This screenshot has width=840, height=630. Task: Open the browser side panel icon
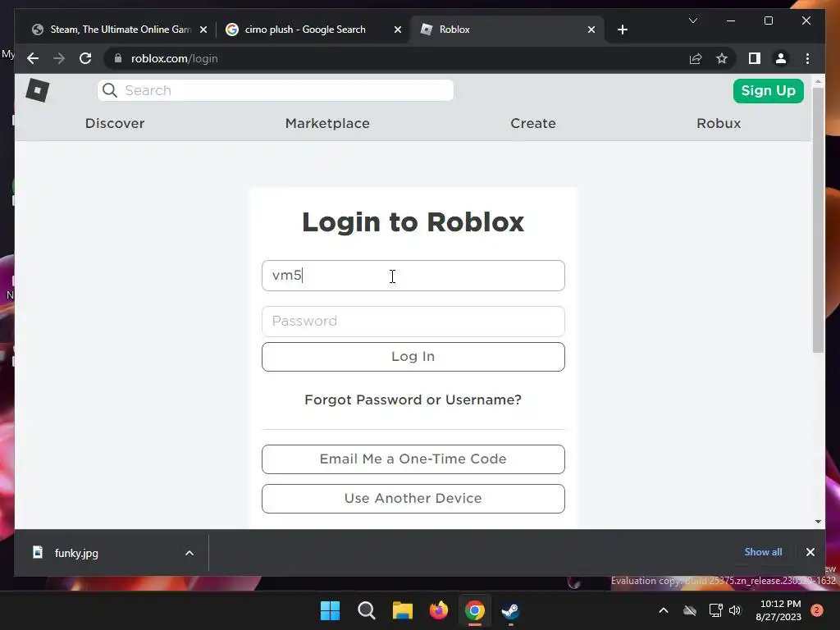pos(755,58)
